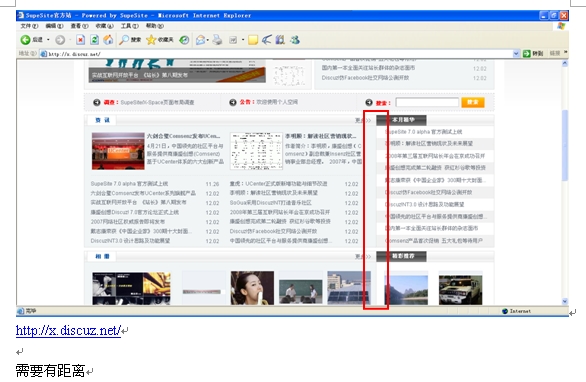Click the orange 搜索 search button
Viewport: 586px width, 382px height.
point(473,102)
